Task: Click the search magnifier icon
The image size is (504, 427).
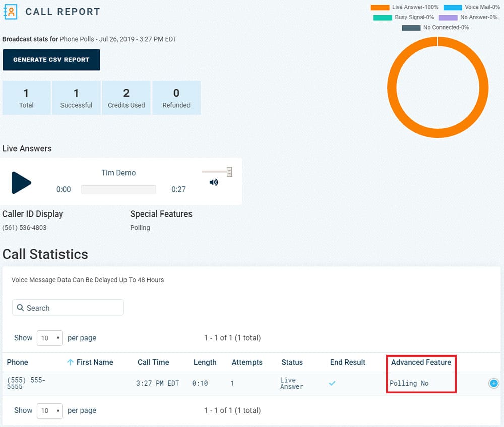Action: (20, 308)
